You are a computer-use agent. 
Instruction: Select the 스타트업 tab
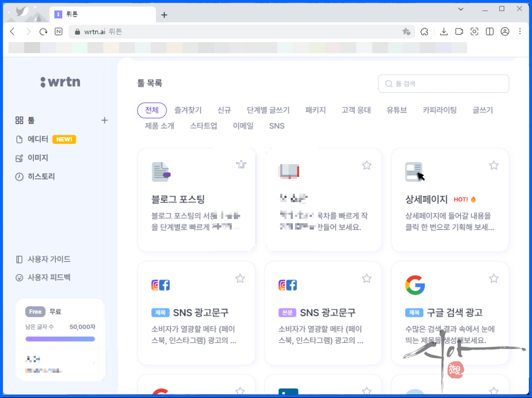click(x=203, y=126)
